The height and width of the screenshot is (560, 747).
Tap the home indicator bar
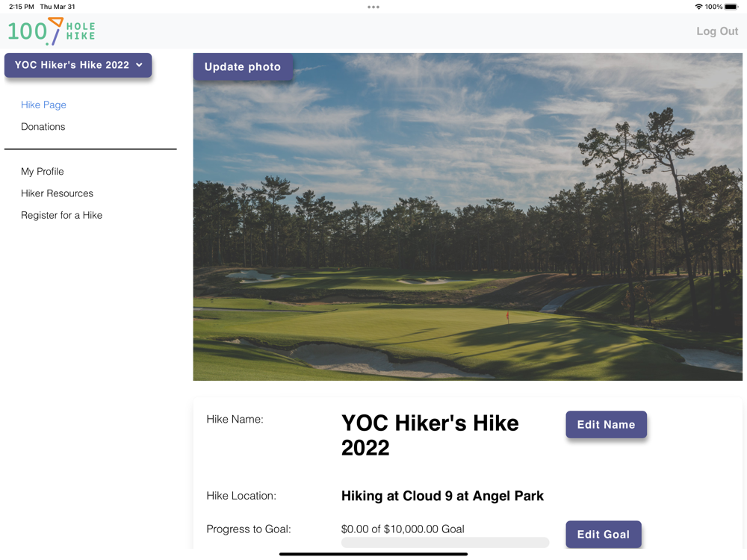coord(373,554)
